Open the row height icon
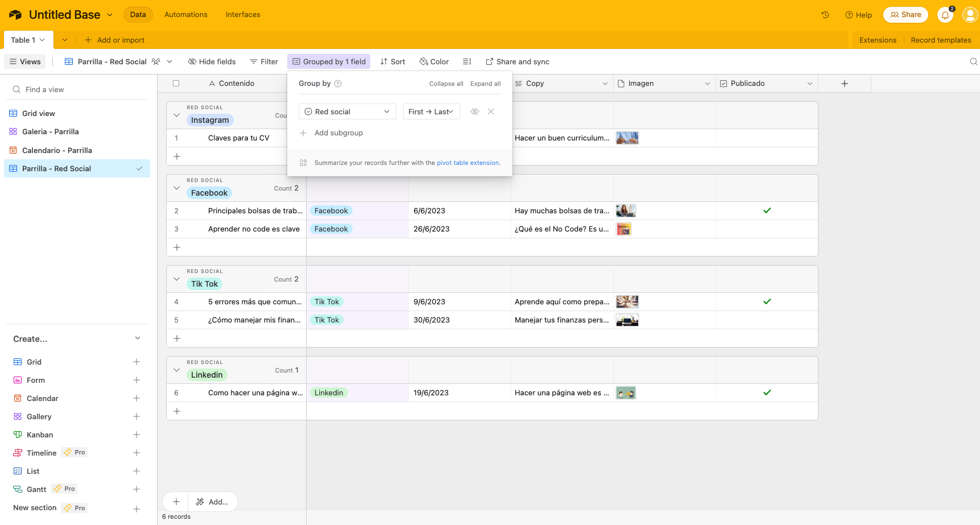 click(x=467, y=61)
